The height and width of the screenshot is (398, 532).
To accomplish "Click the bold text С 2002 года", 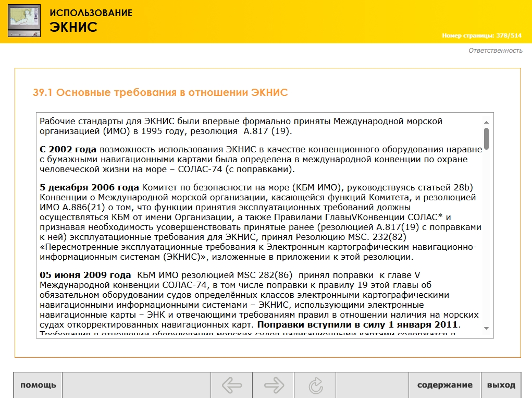I will click(x=68, y=149).
